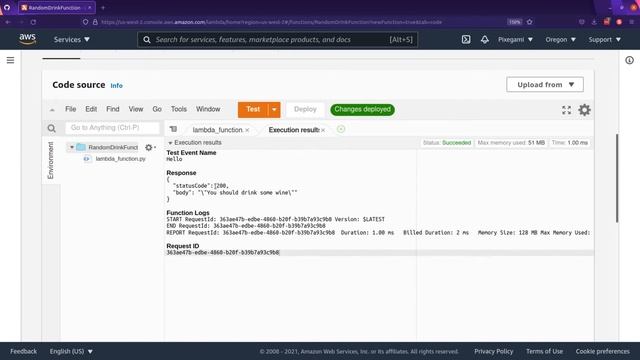Viewport: 640px width, 360px height.
Task: Focus the AWS services search box
Action: click(x=278, y=40)
